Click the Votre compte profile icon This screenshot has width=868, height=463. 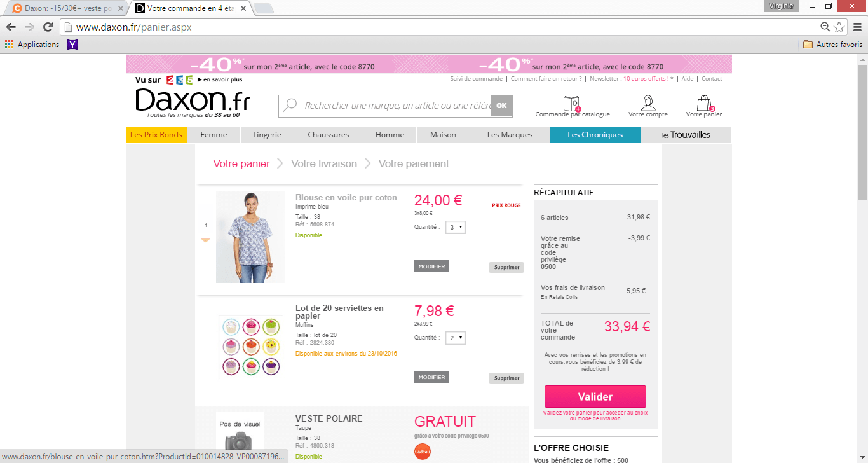[648, 103]
